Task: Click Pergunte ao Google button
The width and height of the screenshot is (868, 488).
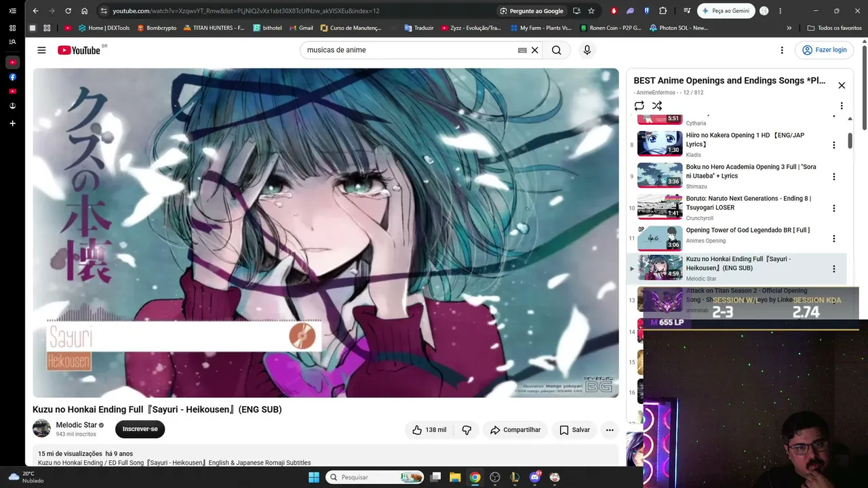Action: coord(532,11)
